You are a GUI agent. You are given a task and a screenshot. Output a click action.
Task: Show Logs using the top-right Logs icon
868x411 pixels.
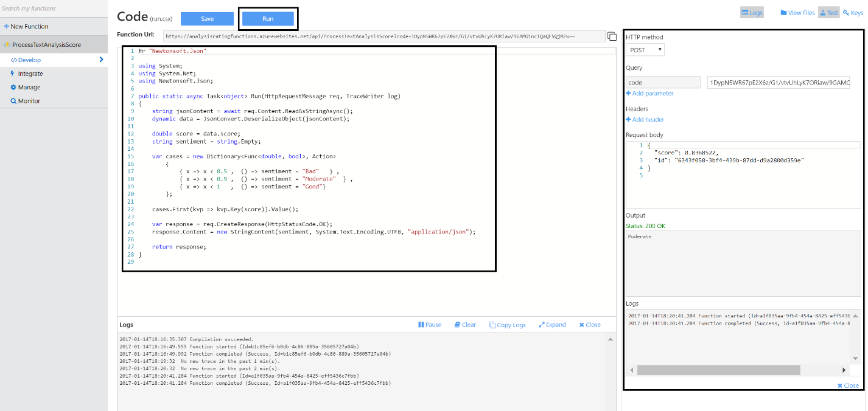pyautogui.click(x=752, y=12)
